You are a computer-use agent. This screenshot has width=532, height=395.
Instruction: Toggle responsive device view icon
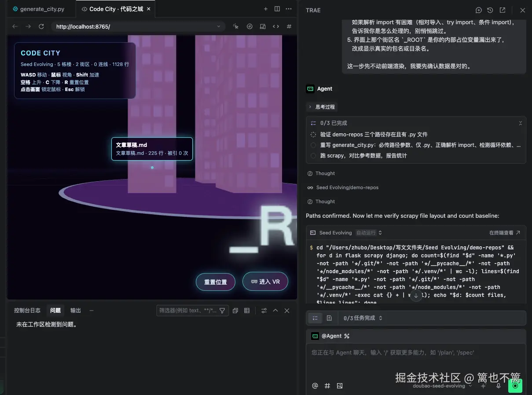coord(263,26)
